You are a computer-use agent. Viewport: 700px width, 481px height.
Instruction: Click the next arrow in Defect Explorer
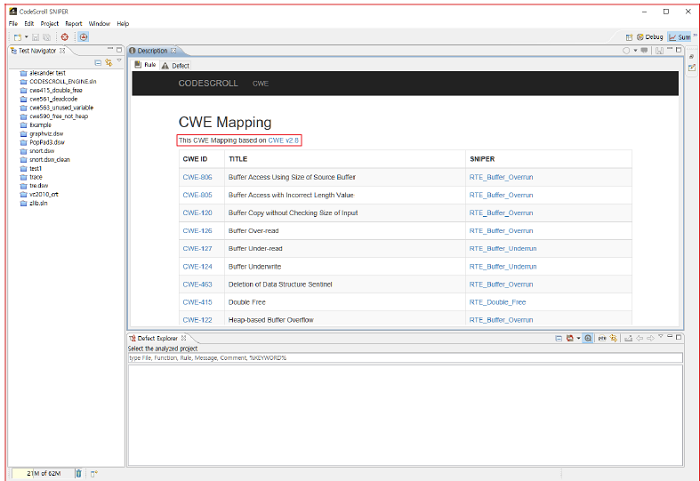click(650, 338)
